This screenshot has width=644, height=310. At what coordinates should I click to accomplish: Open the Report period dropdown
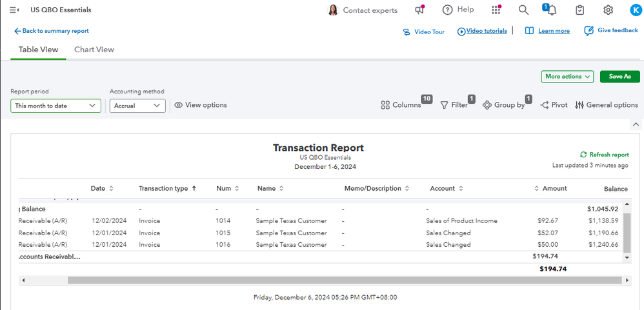[x=55, y=106]
